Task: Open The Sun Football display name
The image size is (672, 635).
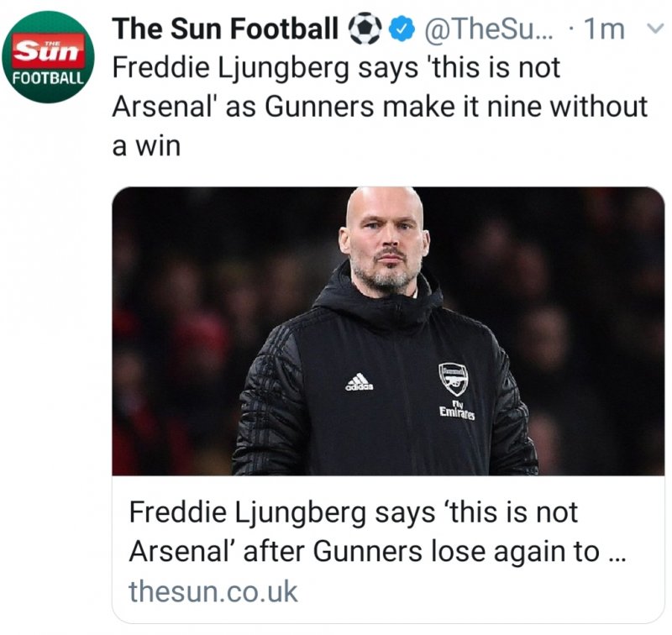Action: point(225,30)
